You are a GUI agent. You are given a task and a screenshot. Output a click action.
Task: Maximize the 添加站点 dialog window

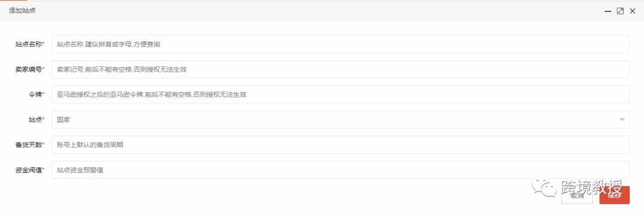tap(620, 11)
